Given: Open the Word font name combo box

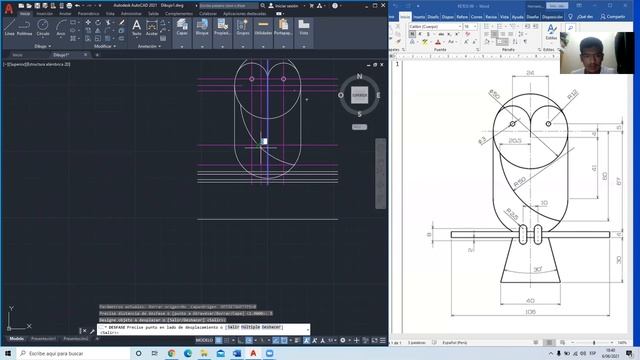Looking at the screenshot, I should tap(435, 27).
